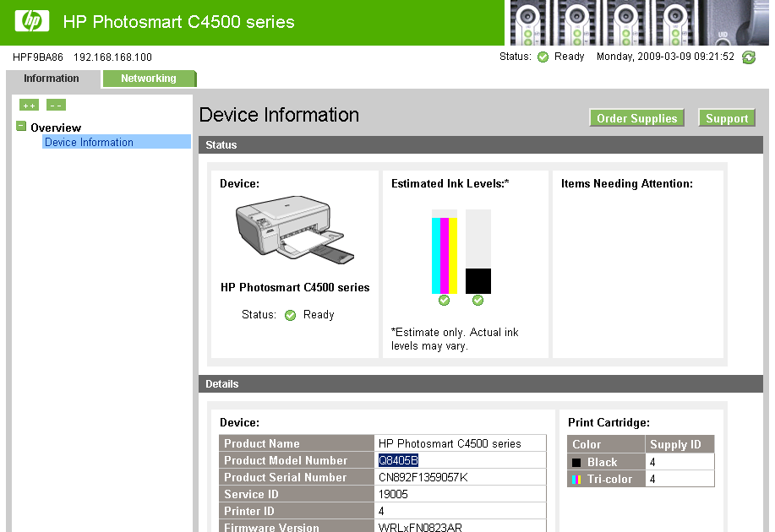Expand all tree items with ++ button
The height and width of the screenshot is (532, 775).
(x=30, y=106)
